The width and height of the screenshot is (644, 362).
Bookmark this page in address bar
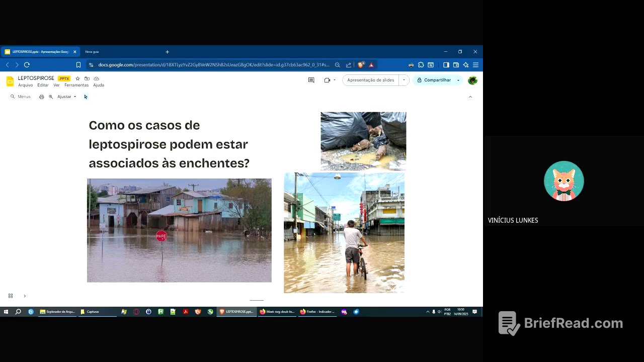78,65
